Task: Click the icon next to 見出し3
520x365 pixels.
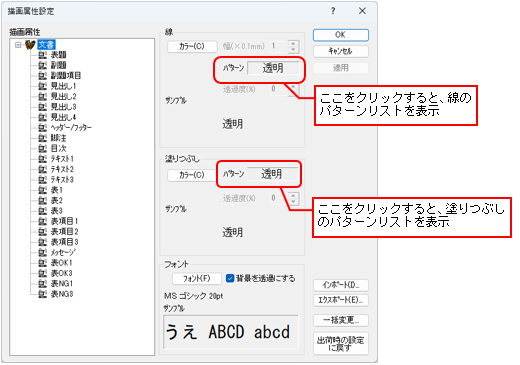Action: tap(42, 107)
